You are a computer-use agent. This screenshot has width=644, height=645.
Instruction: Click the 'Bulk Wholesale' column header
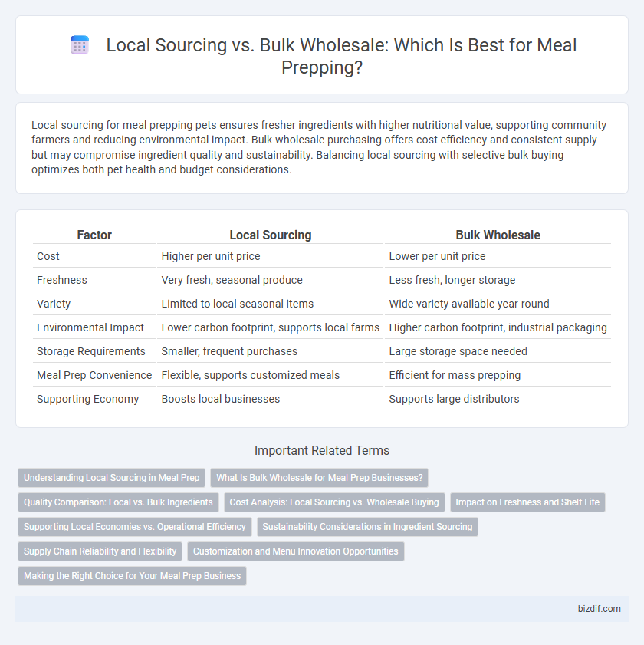coord(498,235)
